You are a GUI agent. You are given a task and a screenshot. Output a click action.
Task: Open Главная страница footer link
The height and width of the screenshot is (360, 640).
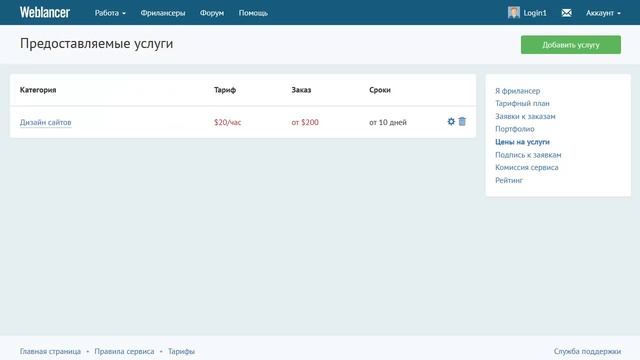point(50,351)
